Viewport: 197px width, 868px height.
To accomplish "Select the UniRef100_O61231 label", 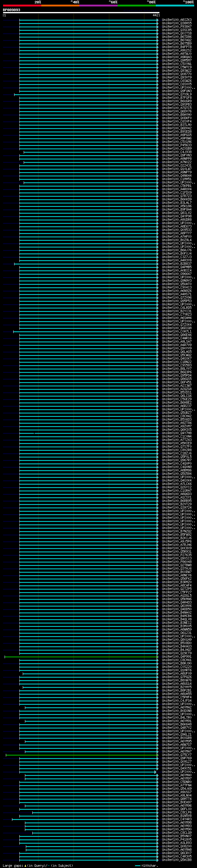I will [177, 633].
